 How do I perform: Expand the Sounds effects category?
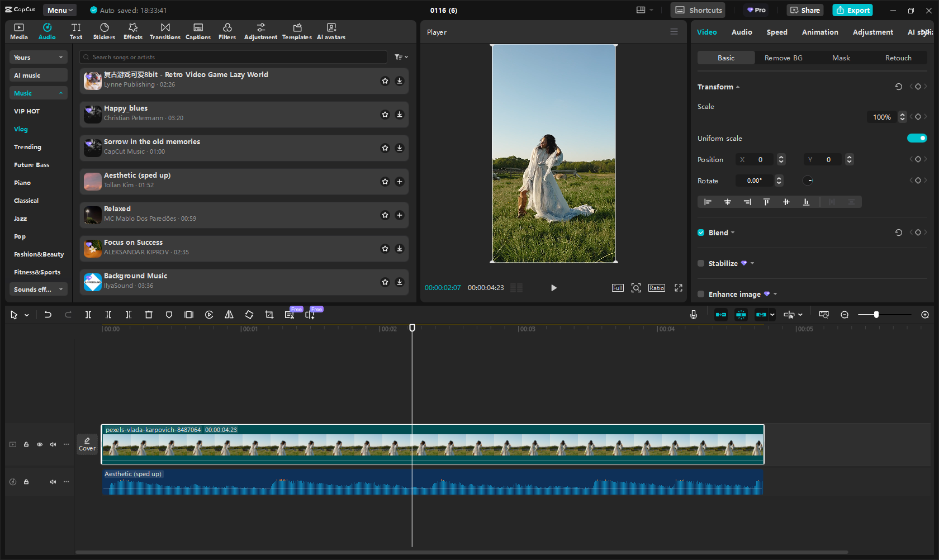pos(38,290)
